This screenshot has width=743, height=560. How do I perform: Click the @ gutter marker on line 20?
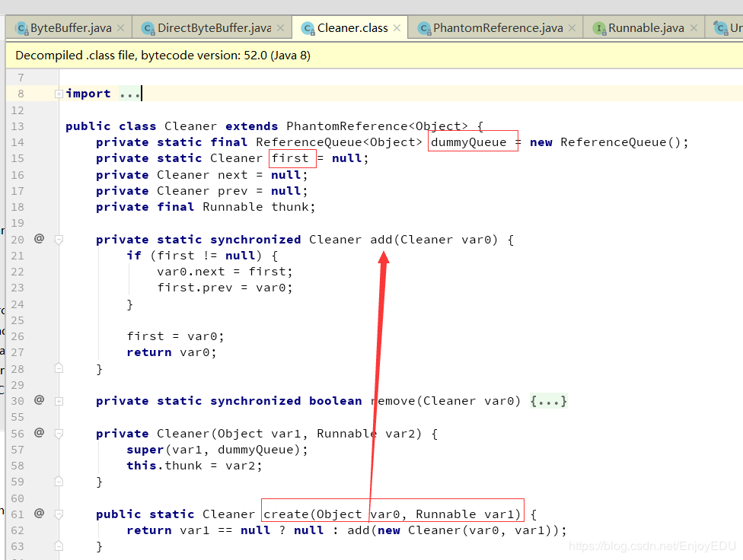pyautogui.click(x=40, y=238)
